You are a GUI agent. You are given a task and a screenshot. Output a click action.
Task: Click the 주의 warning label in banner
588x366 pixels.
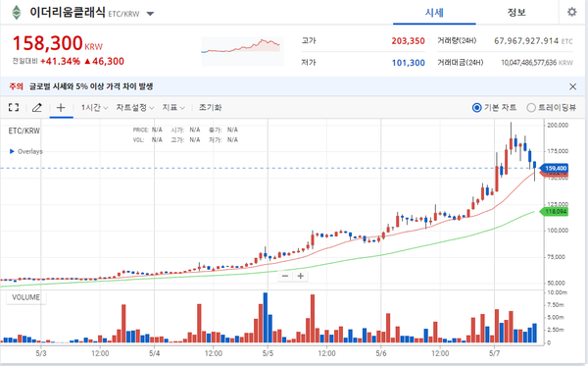[x=16, y=86]
